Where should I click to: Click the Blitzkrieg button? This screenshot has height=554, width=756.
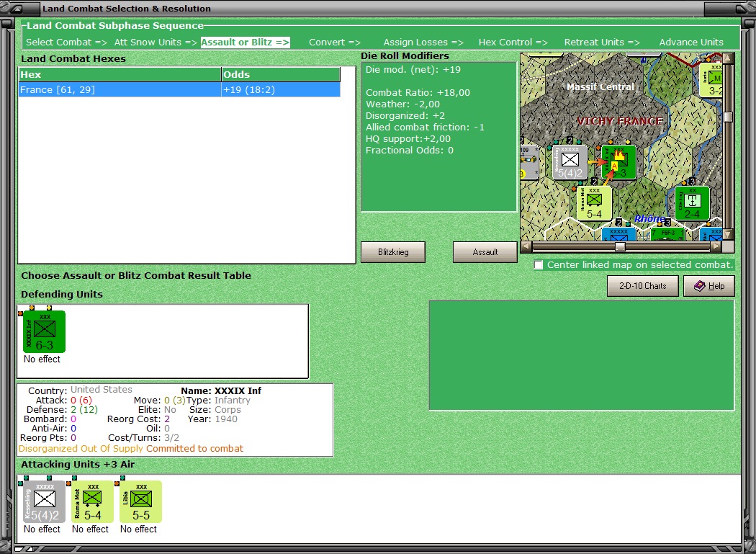click(393, 252)
